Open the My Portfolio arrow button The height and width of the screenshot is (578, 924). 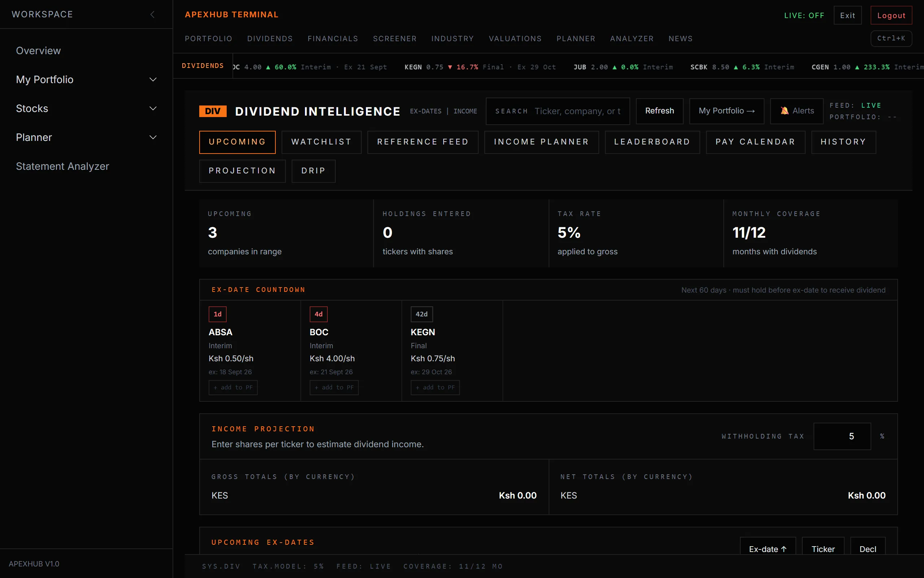tap(727, 111)
